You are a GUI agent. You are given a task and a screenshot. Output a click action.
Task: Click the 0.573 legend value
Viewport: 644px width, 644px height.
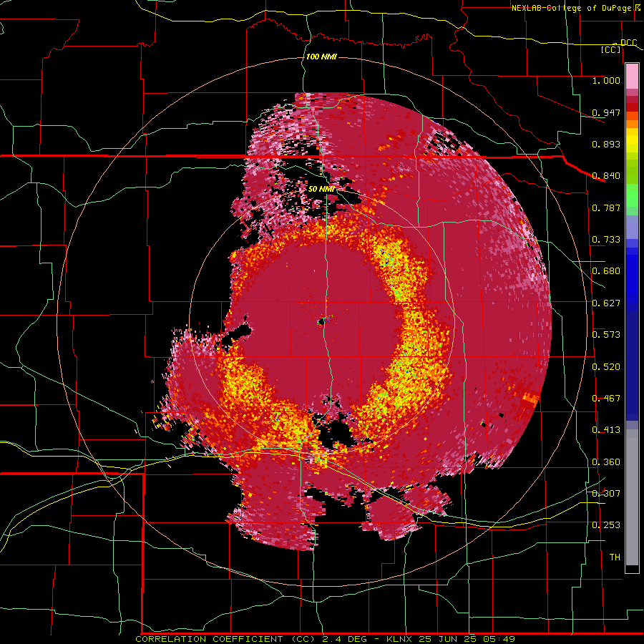[606, 335]
